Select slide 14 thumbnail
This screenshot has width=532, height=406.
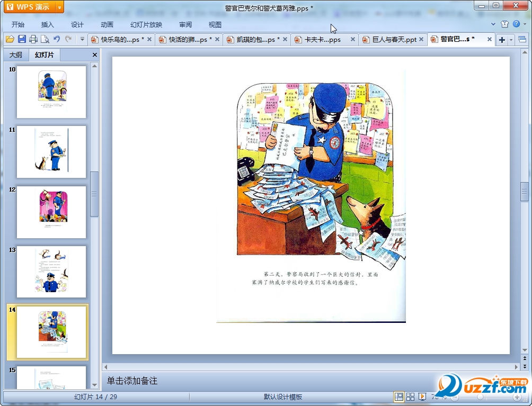coord(51,332)
